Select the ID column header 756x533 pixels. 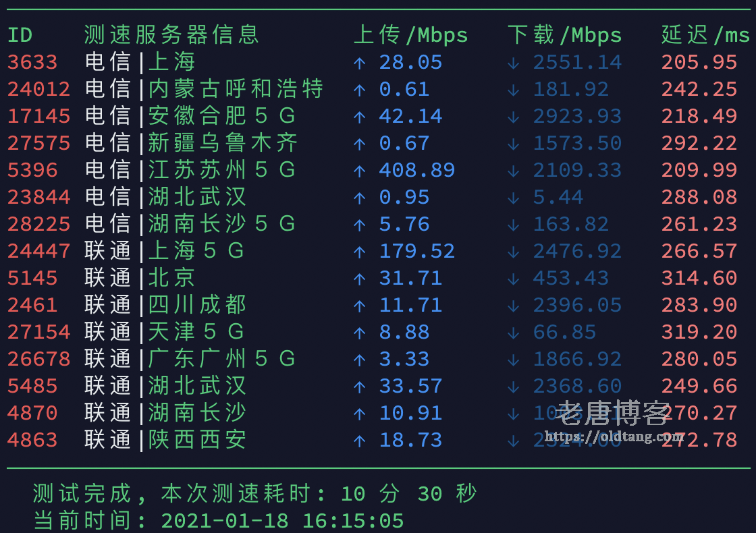click(20, 35)
